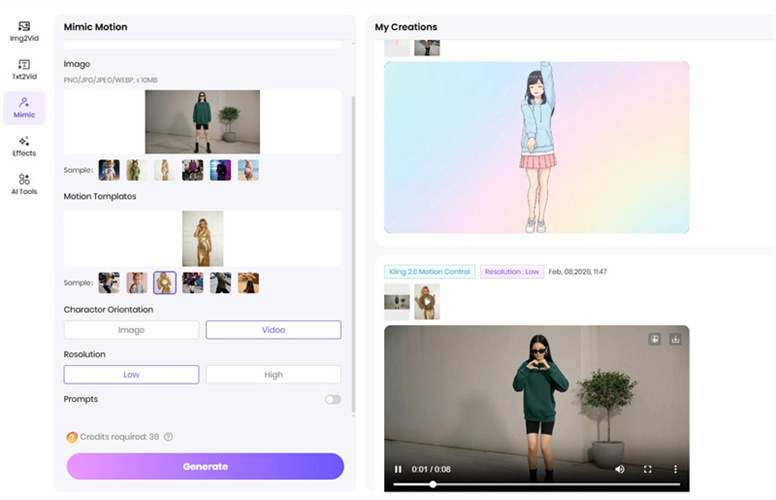Choose High resolution
The height and width of the screenshot is (500, 776).
tap(273, 375)
